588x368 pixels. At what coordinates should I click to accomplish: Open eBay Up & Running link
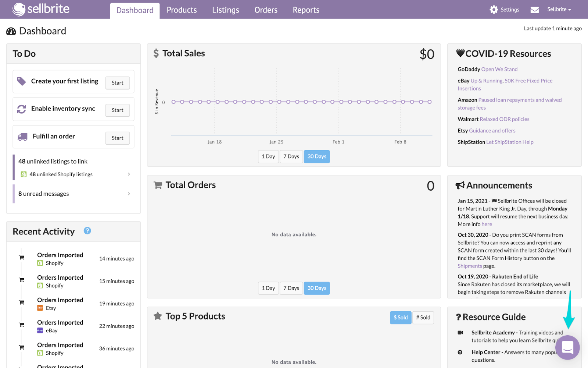(487, 81)
